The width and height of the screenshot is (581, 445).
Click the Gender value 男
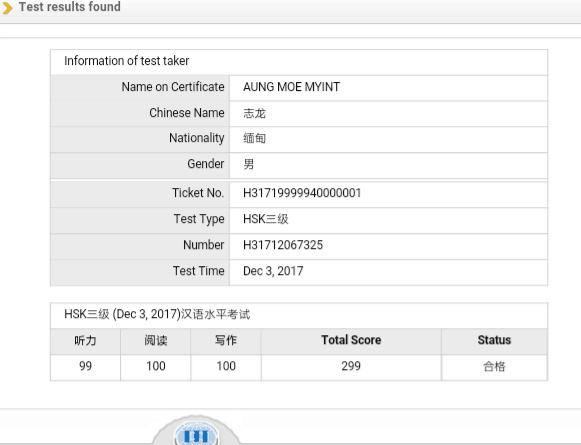(x=249, y=164)
